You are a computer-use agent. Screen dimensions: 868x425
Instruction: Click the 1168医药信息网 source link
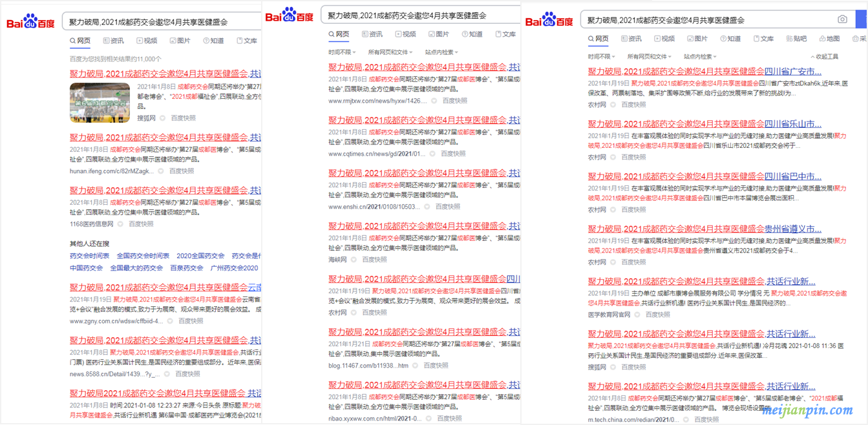click(91, 224)
